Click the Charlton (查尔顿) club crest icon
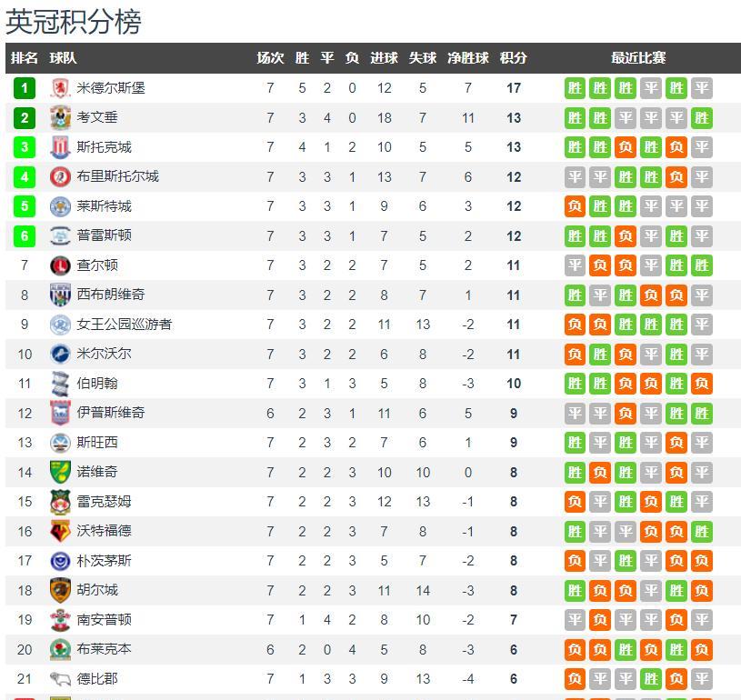 coord(60,265)
